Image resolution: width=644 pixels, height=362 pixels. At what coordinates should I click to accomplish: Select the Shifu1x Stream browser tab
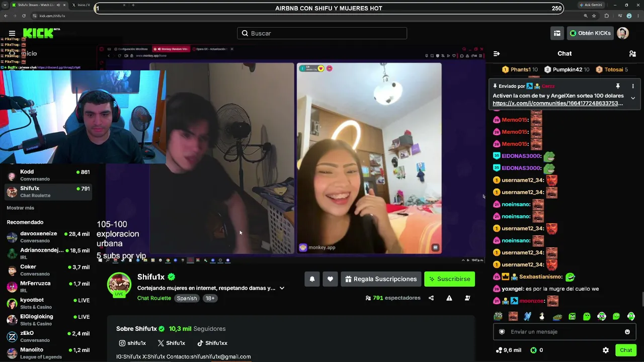[38, 5]
